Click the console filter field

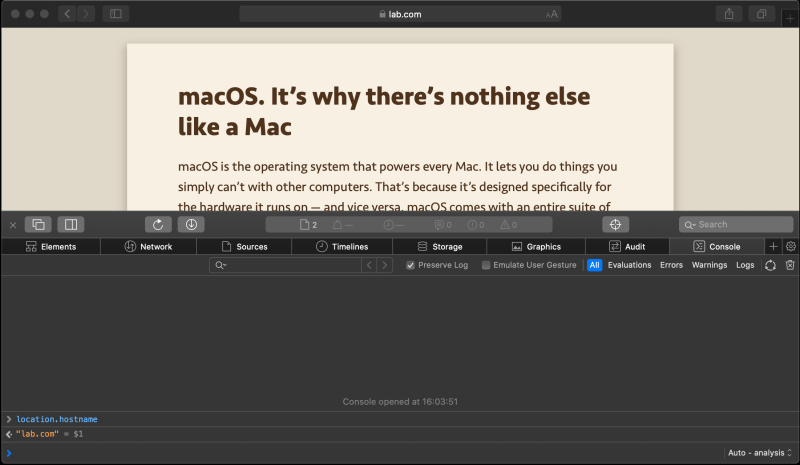[x=285, y=265]
